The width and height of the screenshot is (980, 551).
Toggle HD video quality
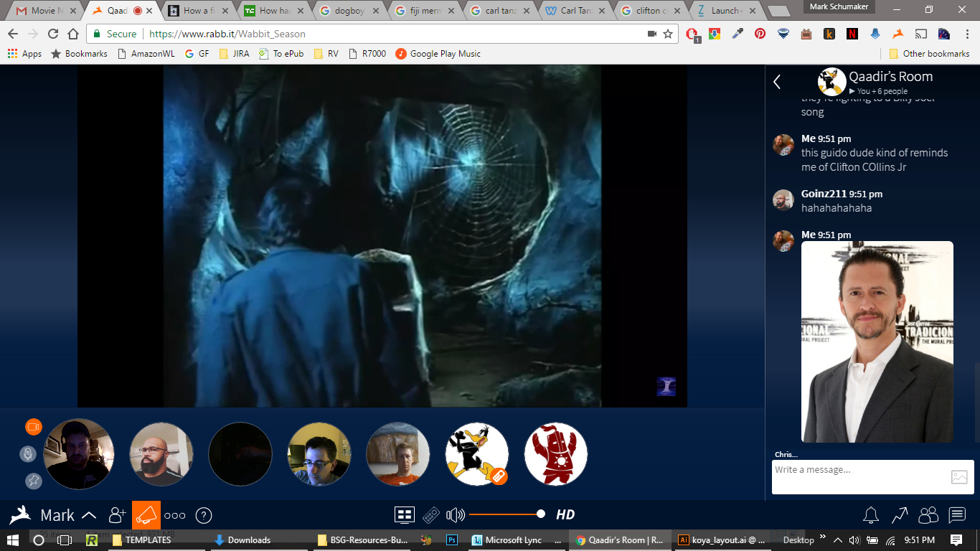pyautogui.click(x=565, y=514)
